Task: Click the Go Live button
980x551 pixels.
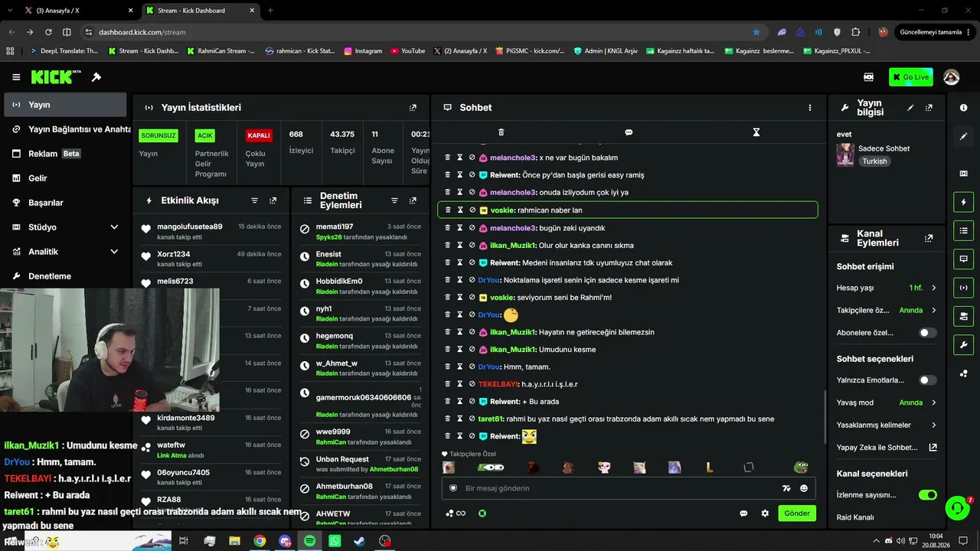Action: click(910, 77)
